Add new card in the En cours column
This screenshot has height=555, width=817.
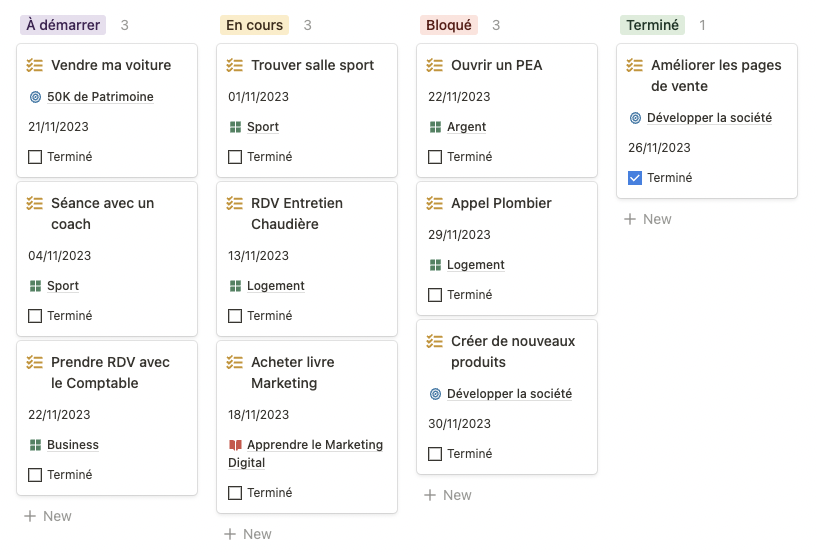click(247, 534)
